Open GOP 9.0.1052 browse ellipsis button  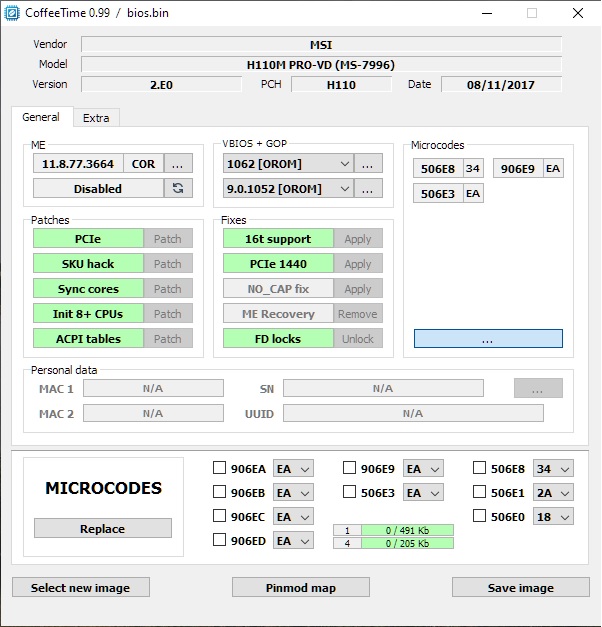[x=368, y=188]
